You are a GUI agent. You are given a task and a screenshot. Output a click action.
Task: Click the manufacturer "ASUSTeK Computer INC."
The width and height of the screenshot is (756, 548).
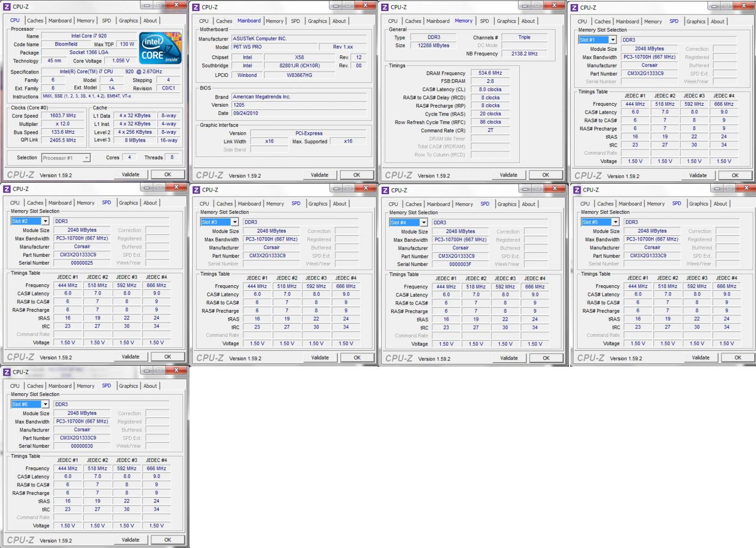(x=299, y=39)
